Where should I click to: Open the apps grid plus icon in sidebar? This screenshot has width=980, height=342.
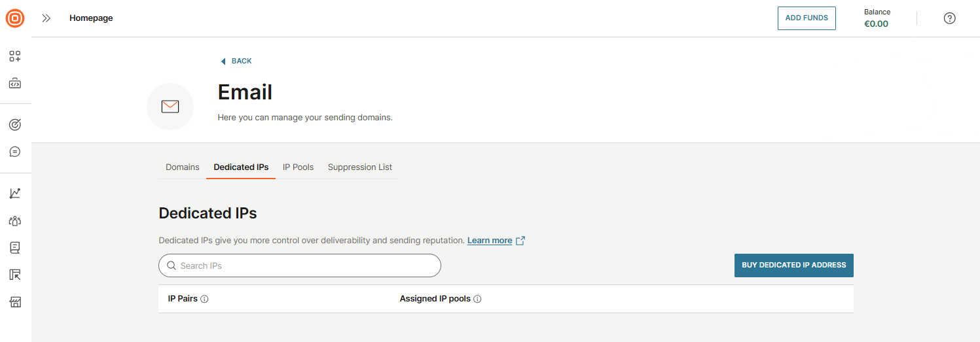(15, 56)
